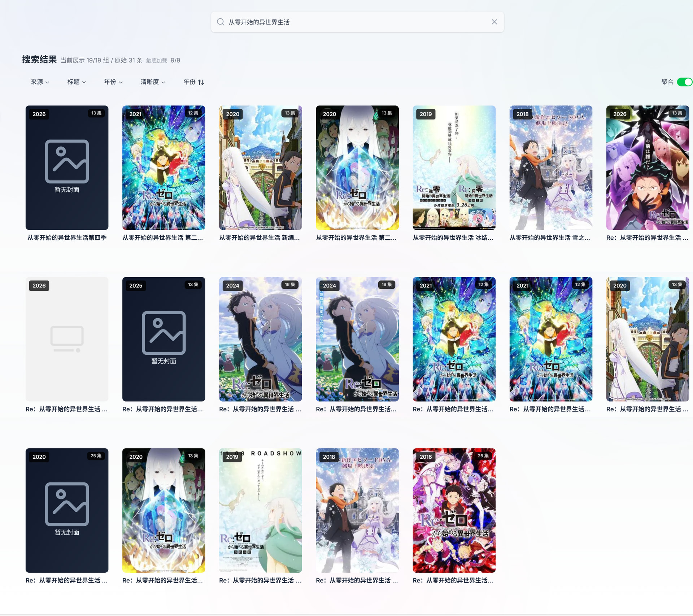
Task: Turn off the 聚合 switch
Action: tap(684, 82)
